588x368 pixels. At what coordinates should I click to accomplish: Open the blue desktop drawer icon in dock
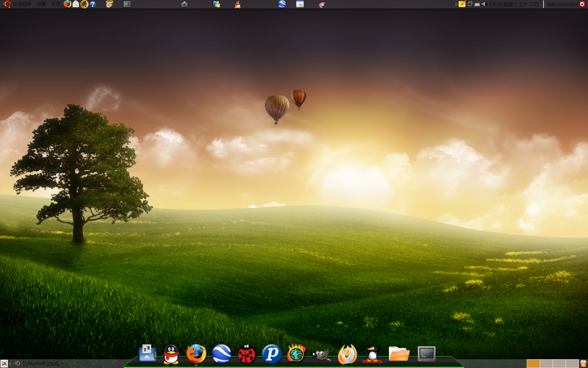point(147,353)
